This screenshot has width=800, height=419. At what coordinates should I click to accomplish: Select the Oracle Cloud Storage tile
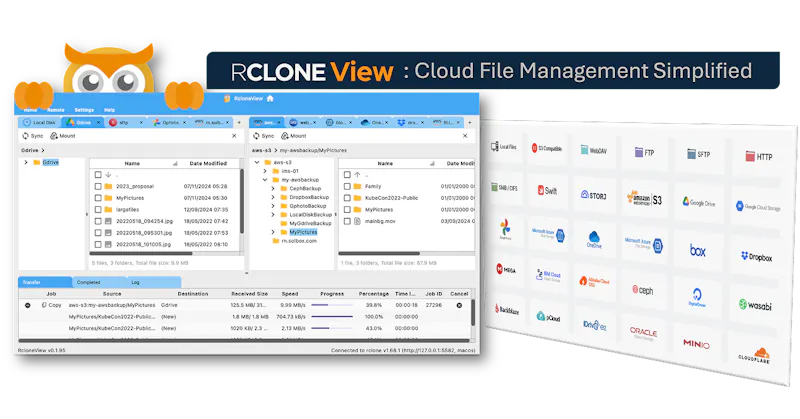(x=643, y=333)
